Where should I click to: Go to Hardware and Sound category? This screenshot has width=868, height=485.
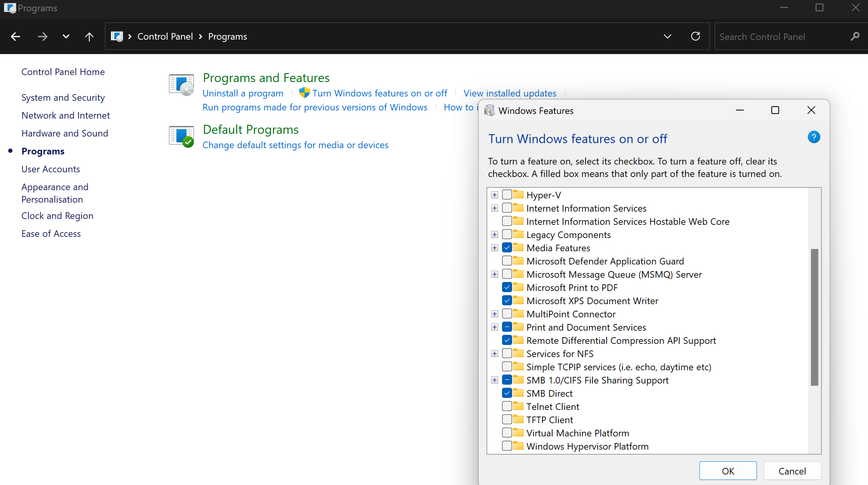(64, 133)
